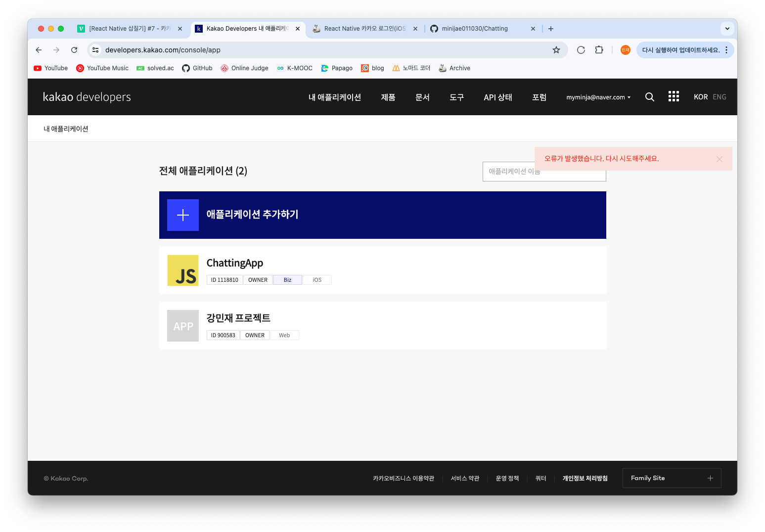Open 카카오비즈니스 이용약관 footer link
The width and height of the screenshot is (765, 532).
click(x=404, y=478)
